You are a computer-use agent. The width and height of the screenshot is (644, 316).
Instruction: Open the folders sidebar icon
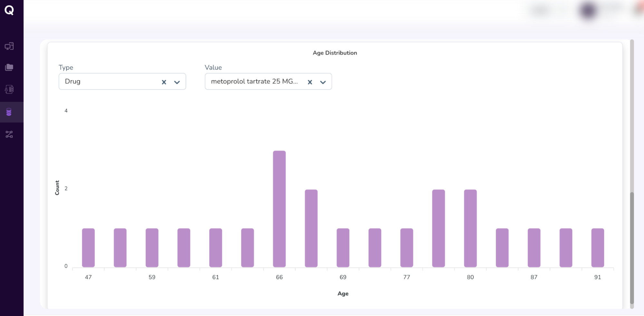(x=9, y=67)
